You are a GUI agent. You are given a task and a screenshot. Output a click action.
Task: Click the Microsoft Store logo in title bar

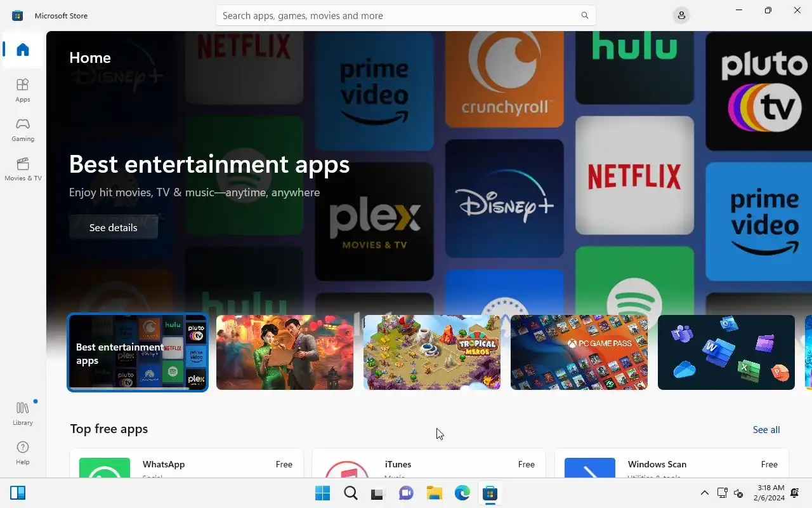[x=18, y=15]
